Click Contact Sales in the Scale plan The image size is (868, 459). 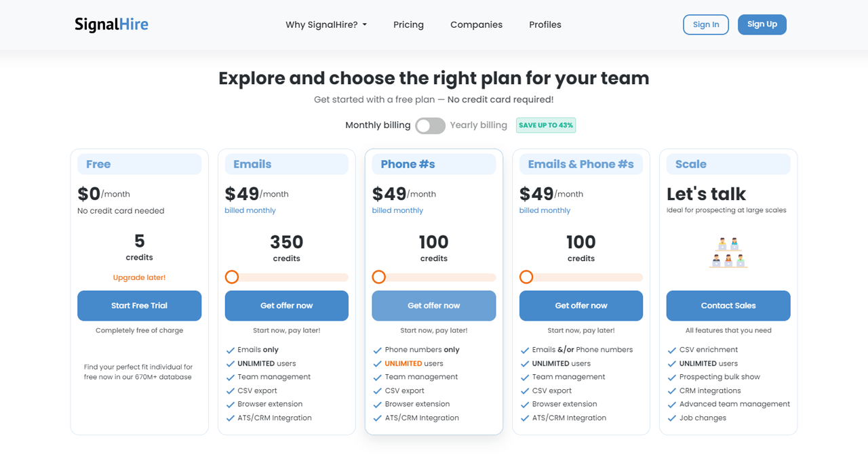(728, 306)
